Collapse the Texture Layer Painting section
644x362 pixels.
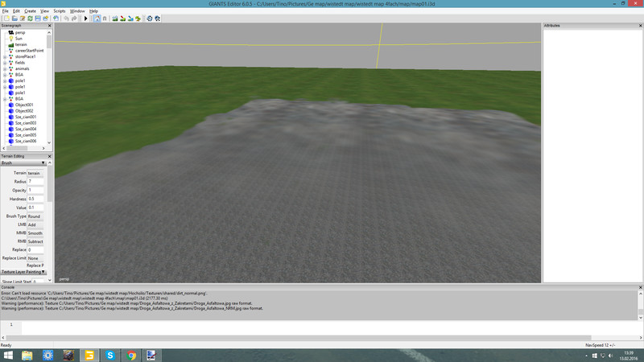point(43,272)
